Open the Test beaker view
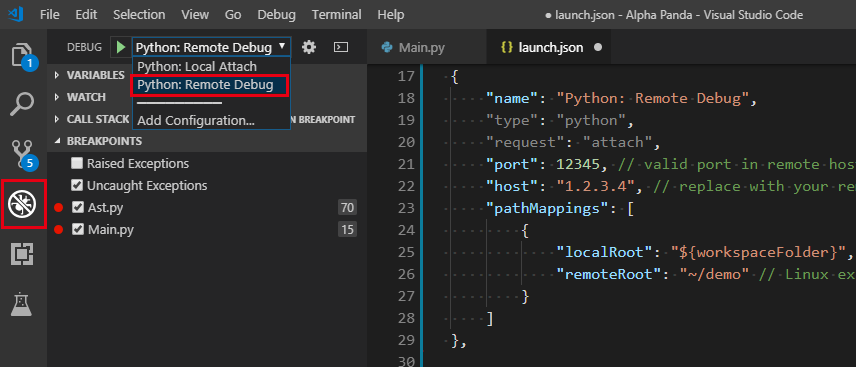Screen dimensions: 856x367 point(22,305)
